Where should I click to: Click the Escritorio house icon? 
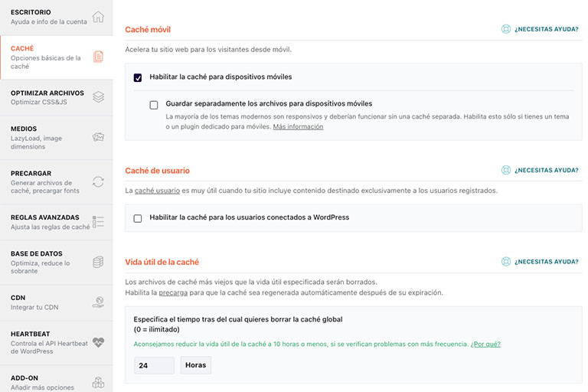pyautogui.click(x=98, y=17)
